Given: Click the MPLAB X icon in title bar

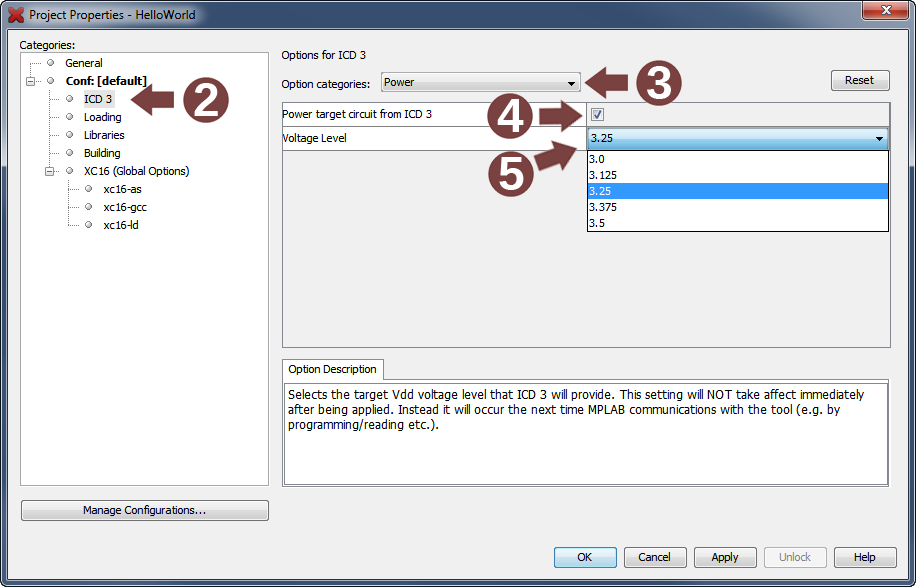Looking at the screenshot, I should tap(16, 15).
